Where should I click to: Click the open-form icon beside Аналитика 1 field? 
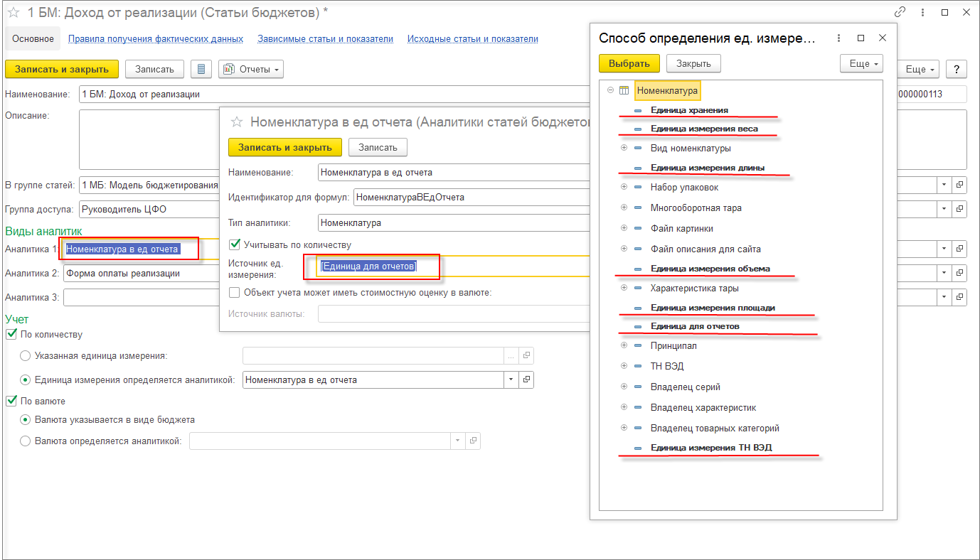click(x=959, y=249)
